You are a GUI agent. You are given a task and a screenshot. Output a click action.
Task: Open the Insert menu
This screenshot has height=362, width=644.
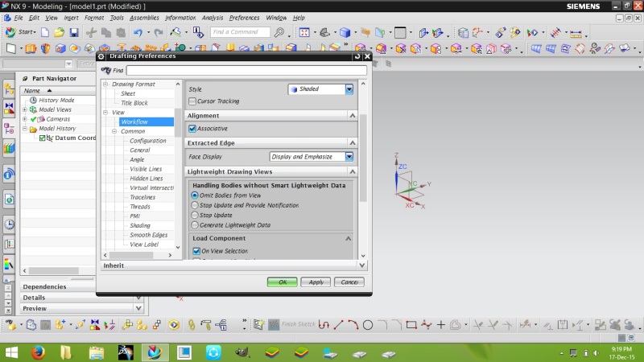tap(71, 18)
